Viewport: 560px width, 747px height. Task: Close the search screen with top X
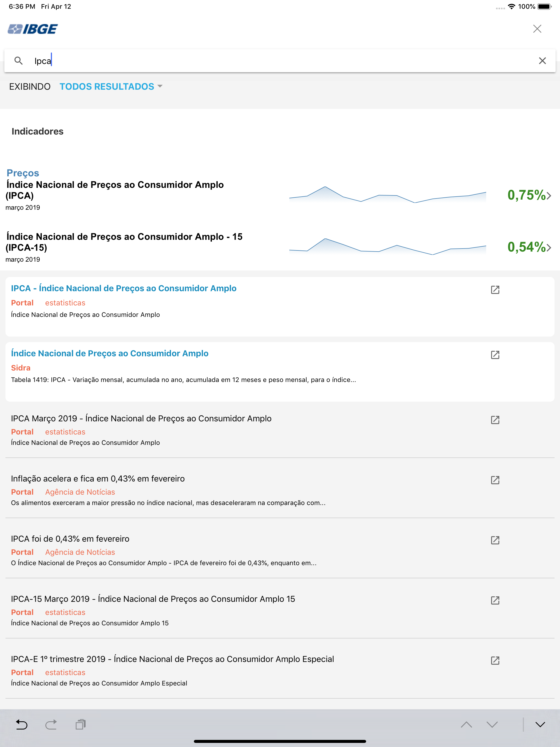537,29
